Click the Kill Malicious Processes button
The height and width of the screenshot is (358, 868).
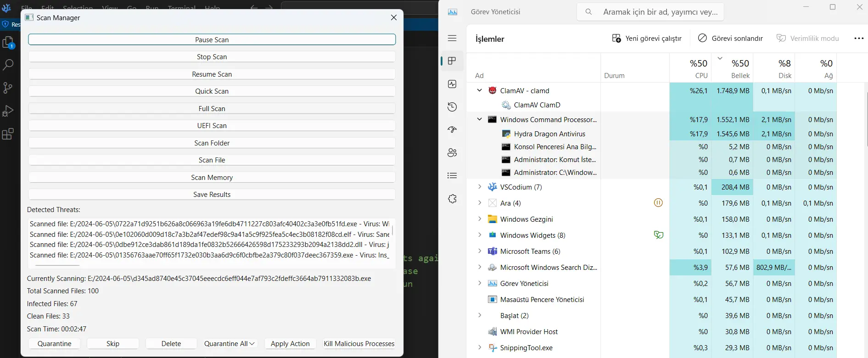coord(359,343)
